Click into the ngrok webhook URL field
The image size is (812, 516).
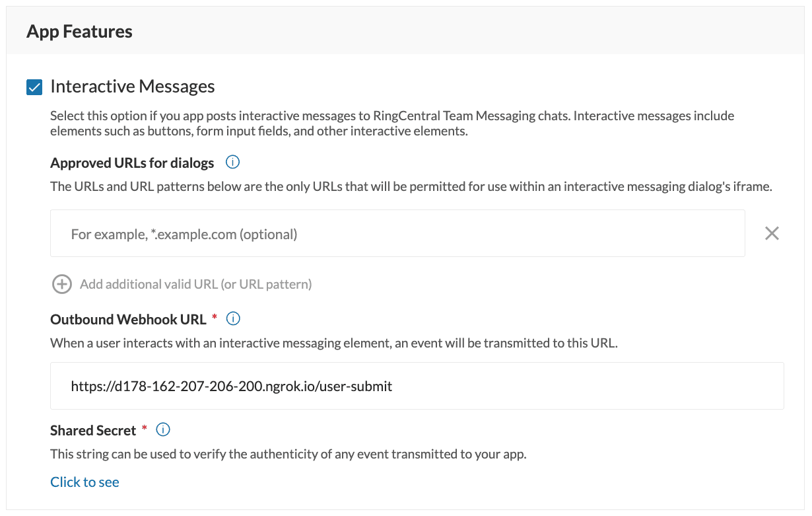click(x=417, y=386)
